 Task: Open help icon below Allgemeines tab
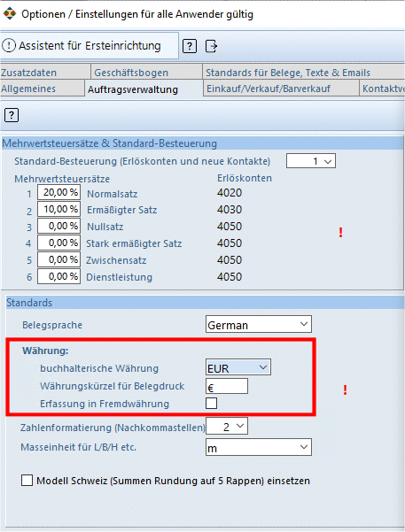coord(12,115)
